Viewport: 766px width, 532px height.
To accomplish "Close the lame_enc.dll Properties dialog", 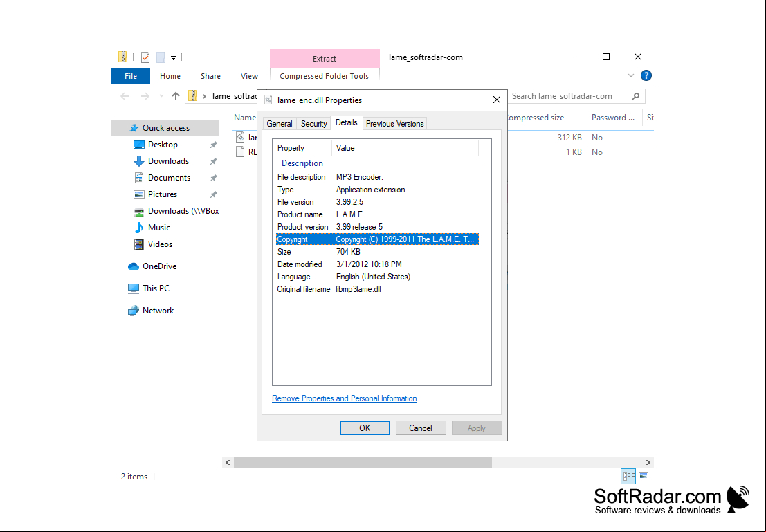I will (497, 100).
